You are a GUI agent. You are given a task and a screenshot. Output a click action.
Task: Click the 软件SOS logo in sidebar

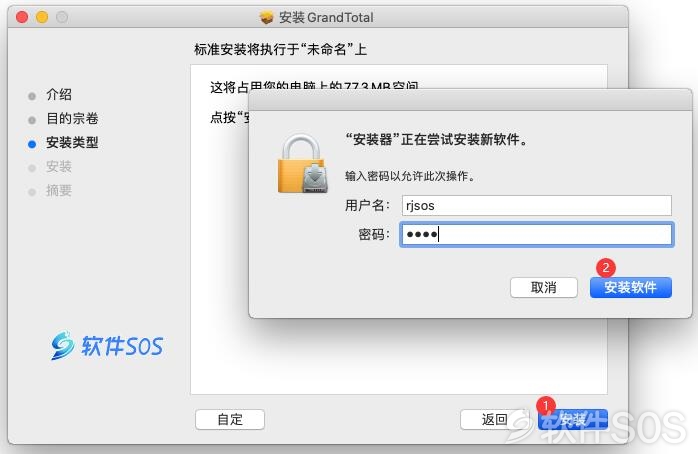tap(107, 345)
